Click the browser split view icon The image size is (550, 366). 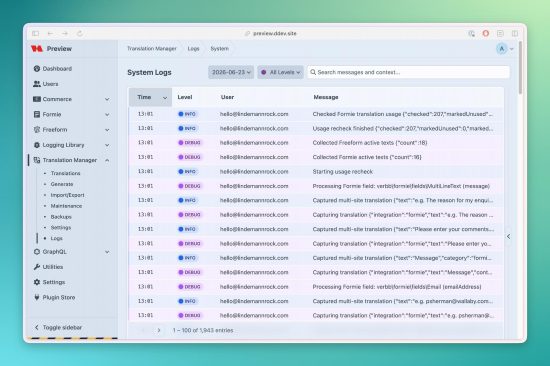[x=515, y=34]
